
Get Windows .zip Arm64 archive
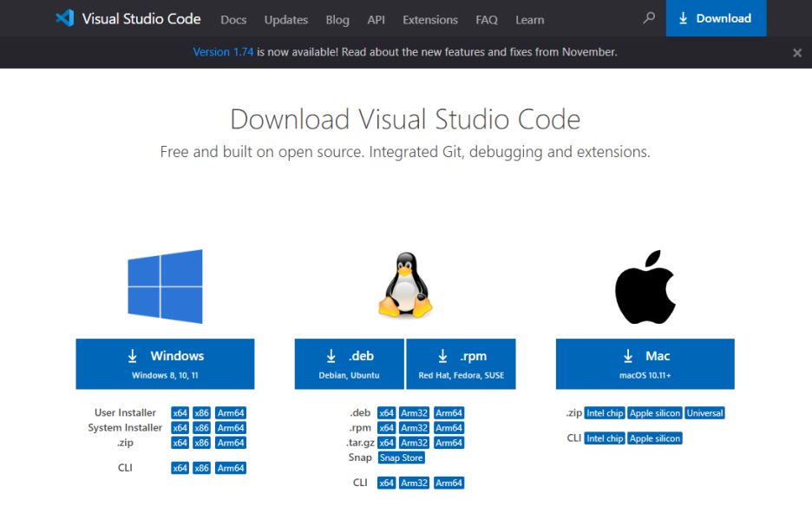click(x=231, y=444)
